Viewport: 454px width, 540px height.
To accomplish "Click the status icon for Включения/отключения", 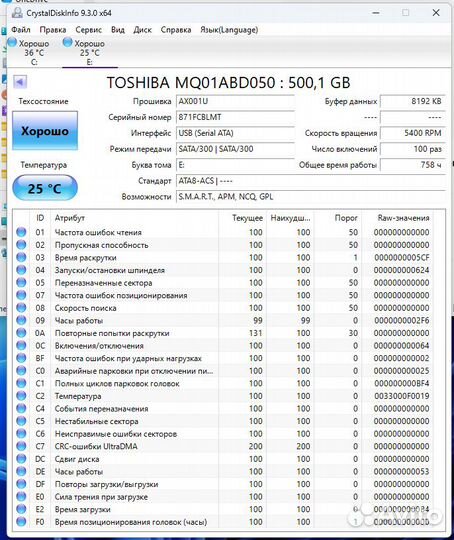I will pyautogui.click(x=21, y=345).
